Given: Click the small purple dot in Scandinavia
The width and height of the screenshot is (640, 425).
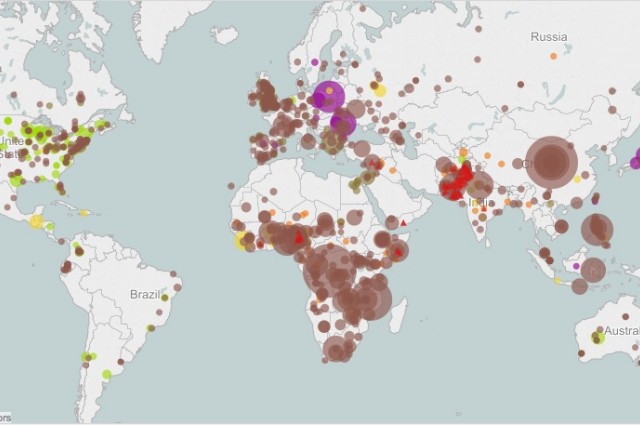Looking at the screenshot, I should click(x=315, y=62).
